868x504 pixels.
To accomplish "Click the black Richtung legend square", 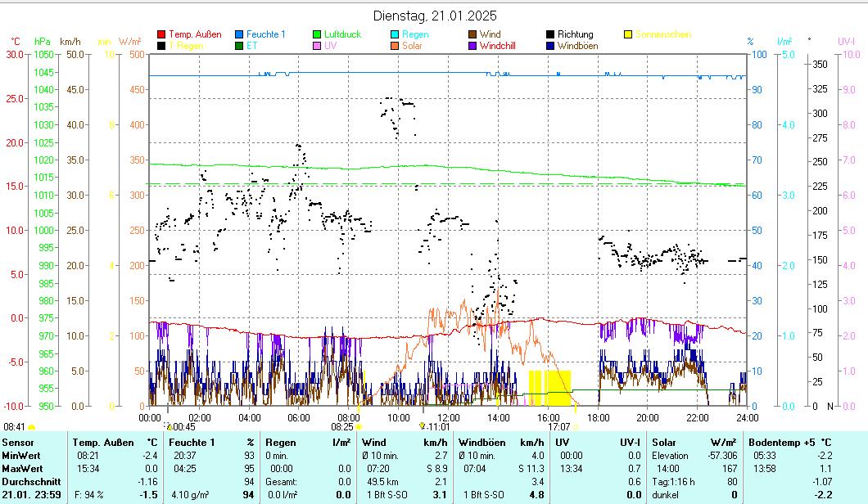I will coord(550,35).
